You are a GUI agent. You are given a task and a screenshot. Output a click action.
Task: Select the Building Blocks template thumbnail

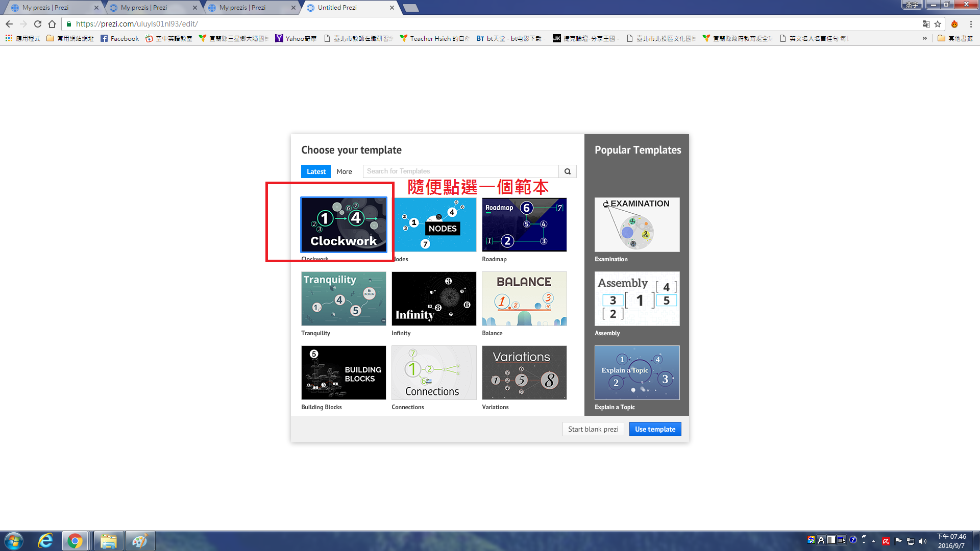tap(344, 373)
